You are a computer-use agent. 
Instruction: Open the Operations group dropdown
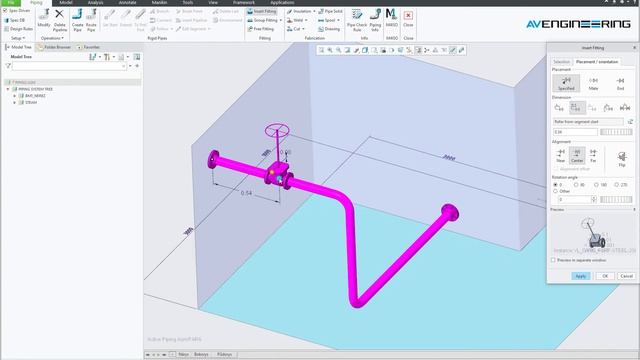tap(52, 38)
